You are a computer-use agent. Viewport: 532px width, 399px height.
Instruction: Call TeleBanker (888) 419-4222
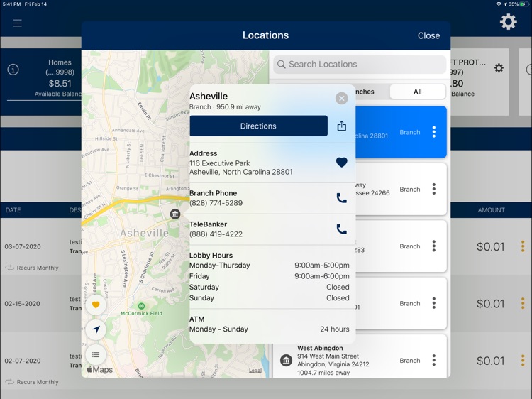pyautogui.click(x=341, y=229)
